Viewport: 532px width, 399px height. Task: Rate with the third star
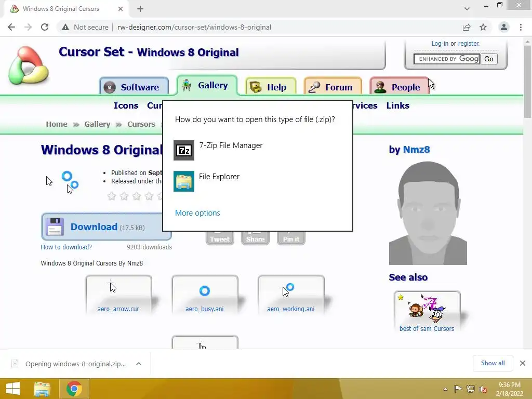(x=137, y=196)
